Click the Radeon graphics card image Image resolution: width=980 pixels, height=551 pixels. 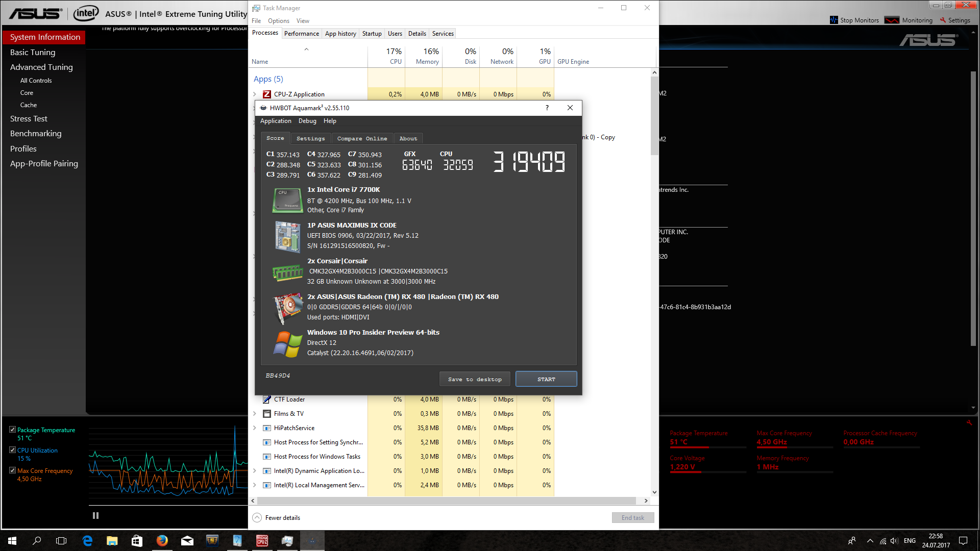288,308
